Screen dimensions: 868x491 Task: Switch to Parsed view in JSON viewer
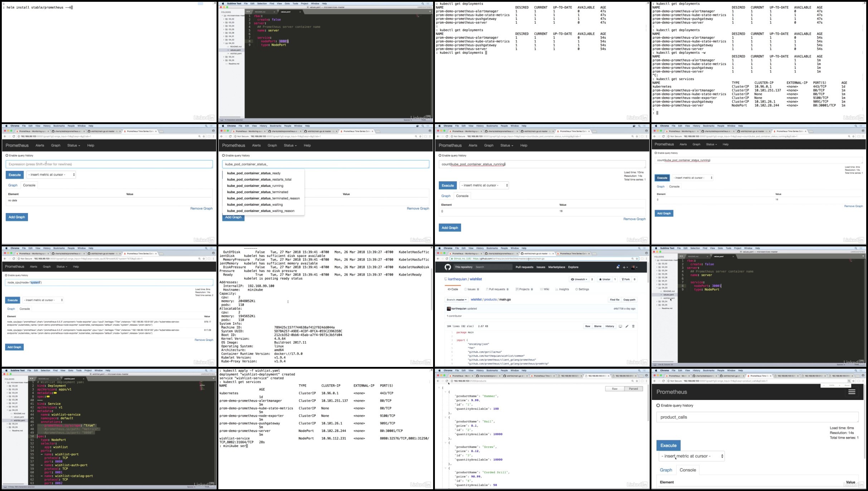(x=633, y=389)
